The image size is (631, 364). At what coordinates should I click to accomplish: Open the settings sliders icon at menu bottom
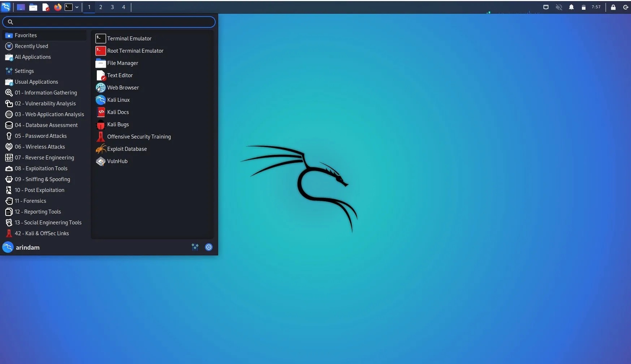(195, 247)
